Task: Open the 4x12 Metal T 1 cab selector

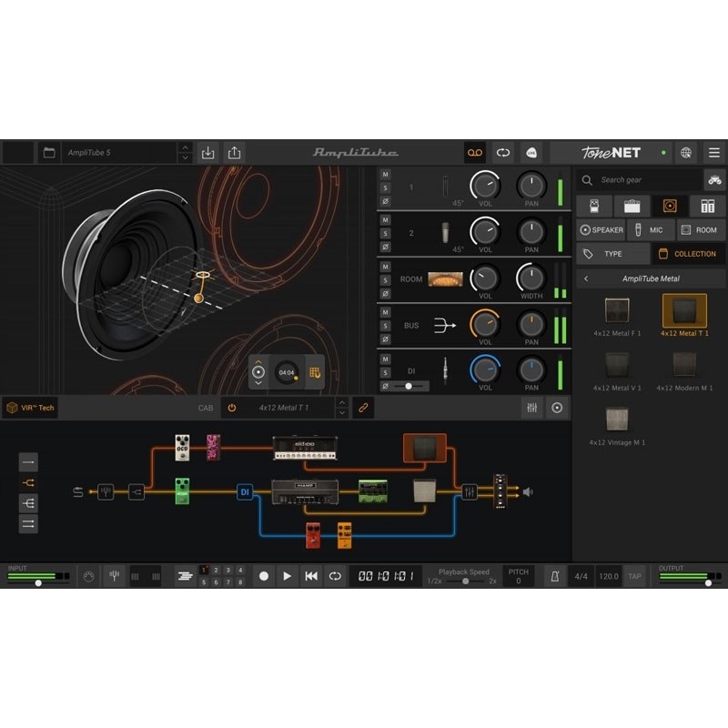Action: (x=284, y=408)
